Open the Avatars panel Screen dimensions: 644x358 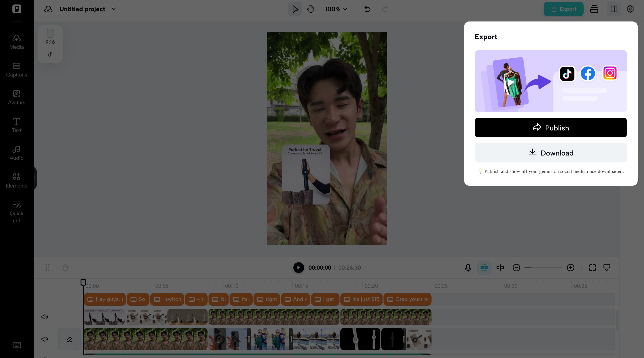pos(16,98)
